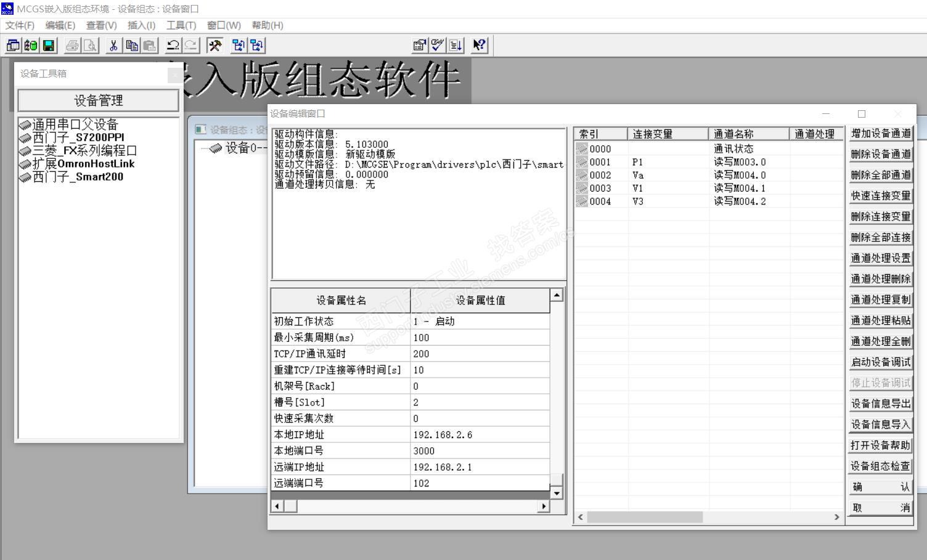Click 设备信息导入 button

(880, 425)
